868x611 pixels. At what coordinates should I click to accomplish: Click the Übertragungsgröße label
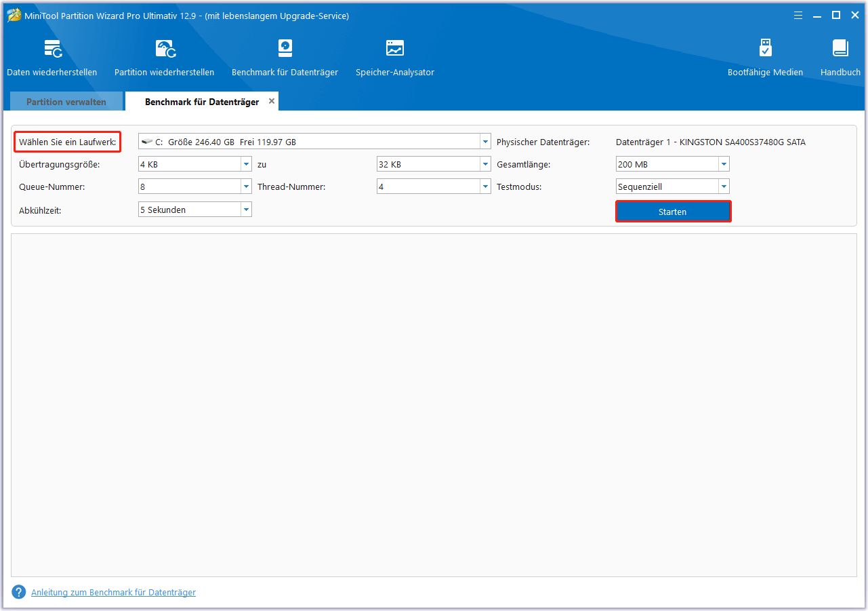click(x=60, y=164)
